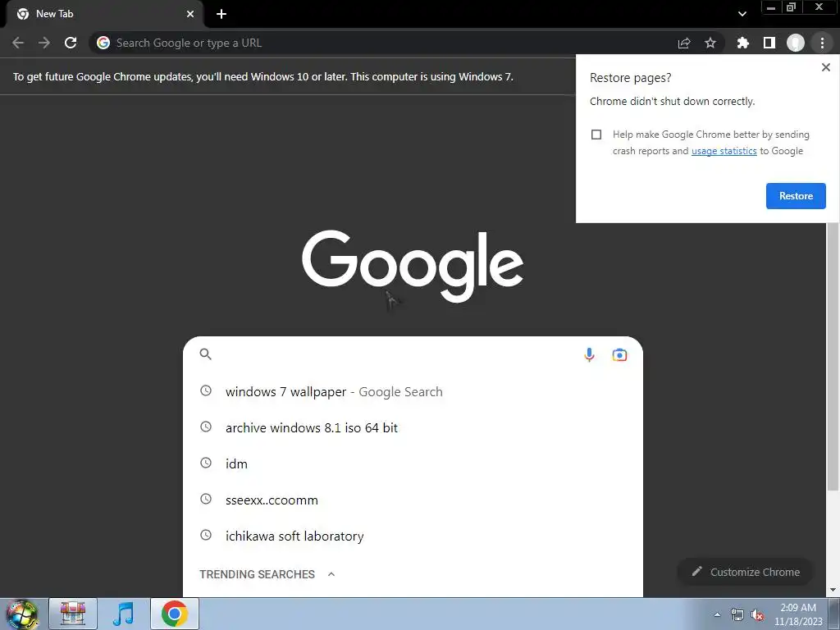Open the tab search dropdown arrow

pos(742,14)
